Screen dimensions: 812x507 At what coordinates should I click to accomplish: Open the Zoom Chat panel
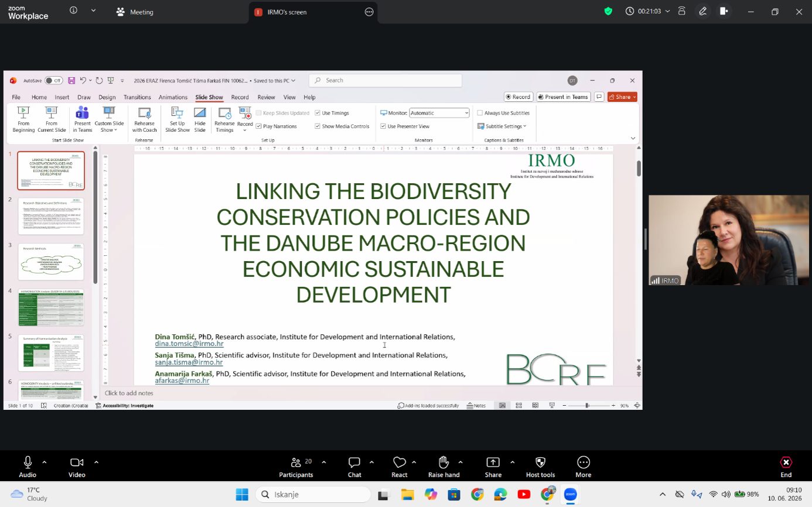click(x=354, y=467)
